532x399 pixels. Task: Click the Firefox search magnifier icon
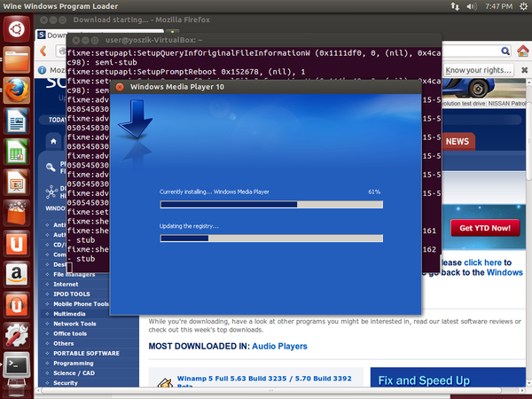tap(505, 51)
